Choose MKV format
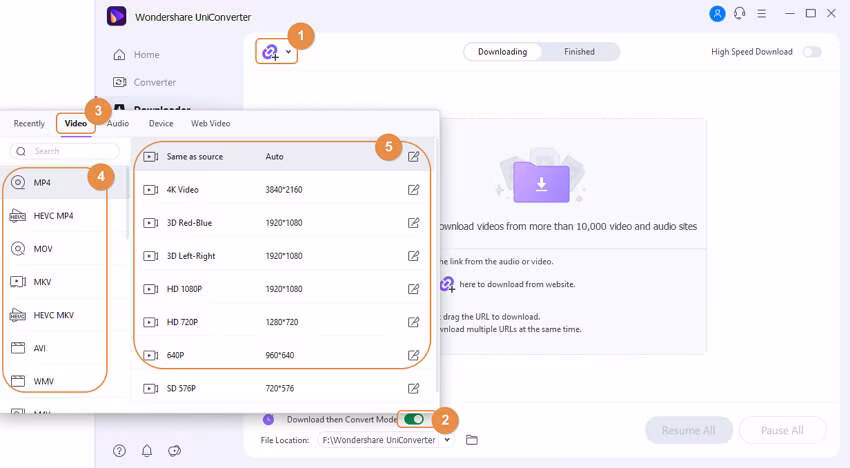 tap(65, 282)
